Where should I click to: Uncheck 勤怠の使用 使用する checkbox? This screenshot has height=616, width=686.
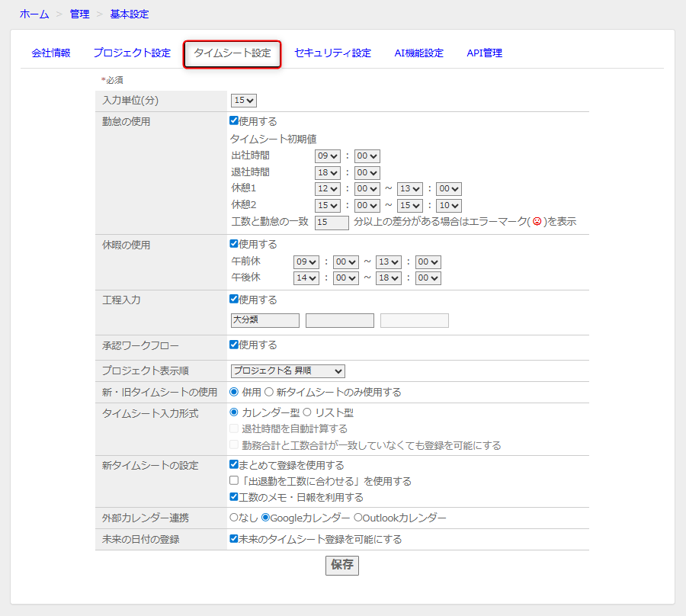[x=234, y=121]
